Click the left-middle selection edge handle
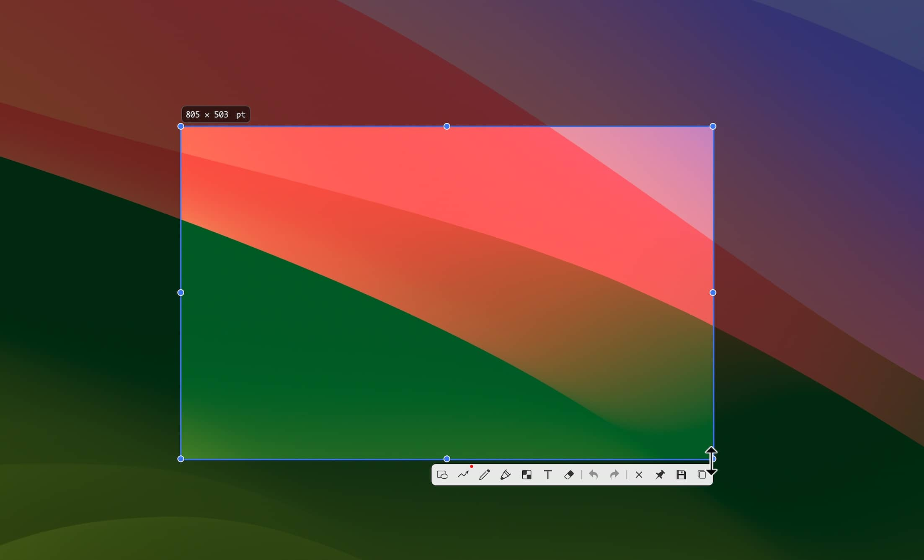The image size is (924, 560). click(x=181, y=293)
